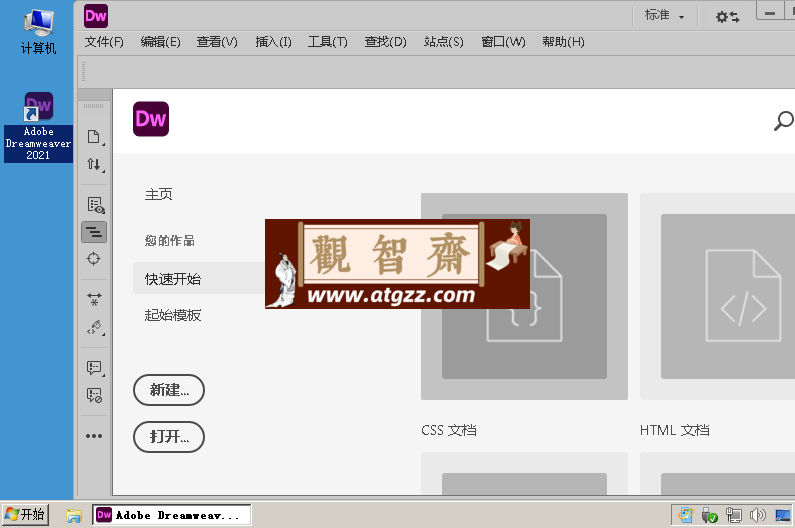Click the Expand All arrows icon
Image resolution: width=795 pixels, height=528 pixels.
[94, 299]
